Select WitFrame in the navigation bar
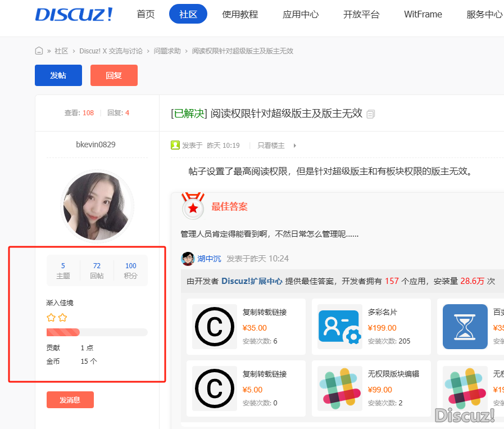This screenshot has width=504, height=429. click(x=423, y=15)
